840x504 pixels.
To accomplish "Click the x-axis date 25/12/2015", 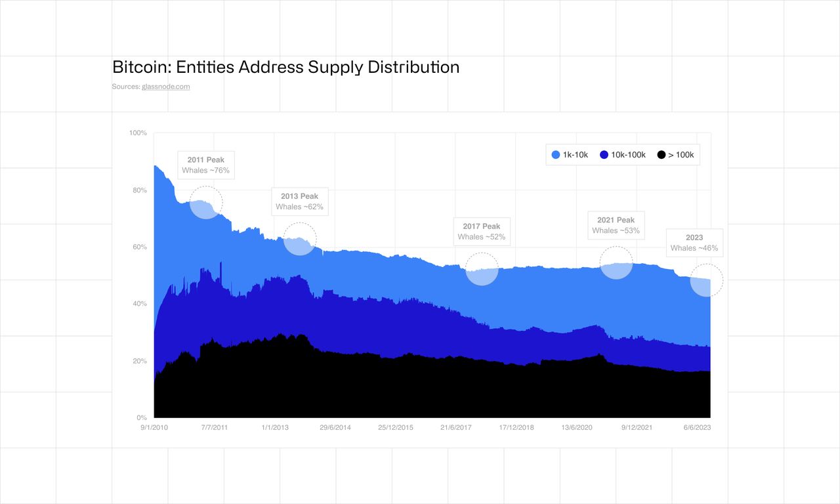I will [396, 427].
